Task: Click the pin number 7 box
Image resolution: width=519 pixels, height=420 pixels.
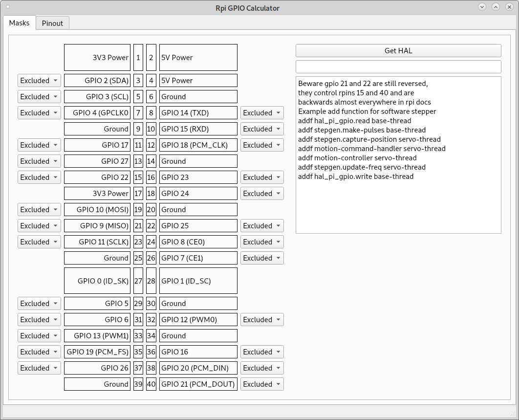Action: [x=138, y=112]
